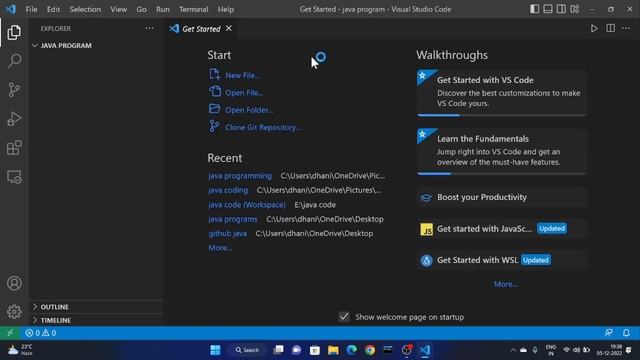Open the Run and Debug view
This screenshot has height=360, width=640.
[x=14, y=119]
